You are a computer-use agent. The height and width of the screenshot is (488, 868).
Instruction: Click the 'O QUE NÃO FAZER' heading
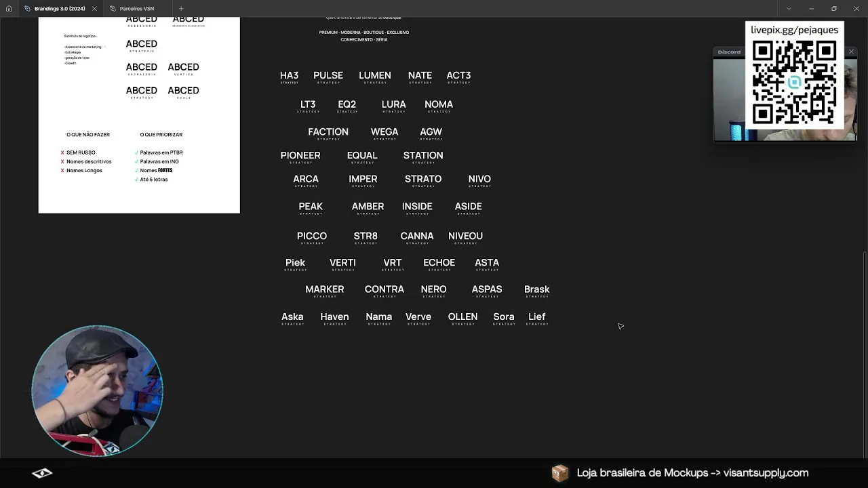coord(88,135)
